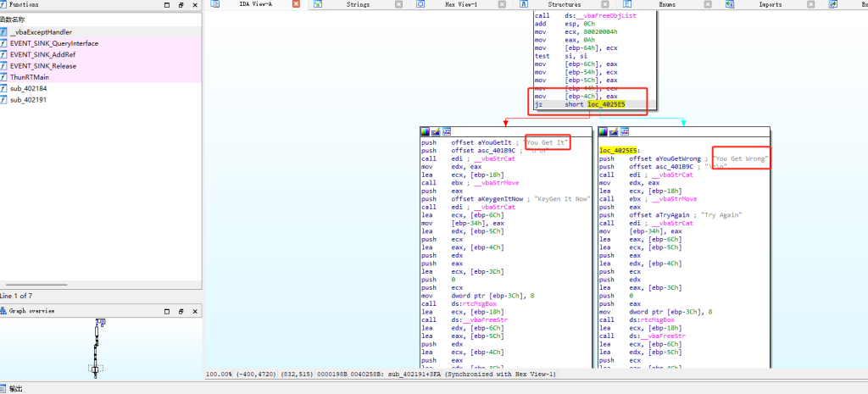The width and height of the screenshot is (868, 394).
Task: Close the Enums tab
Action: coord(708,4)
